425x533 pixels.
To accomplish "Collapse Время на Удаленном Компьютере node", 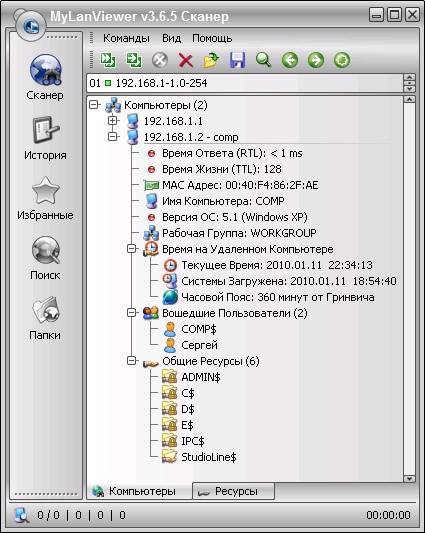I will click(132, 249).
